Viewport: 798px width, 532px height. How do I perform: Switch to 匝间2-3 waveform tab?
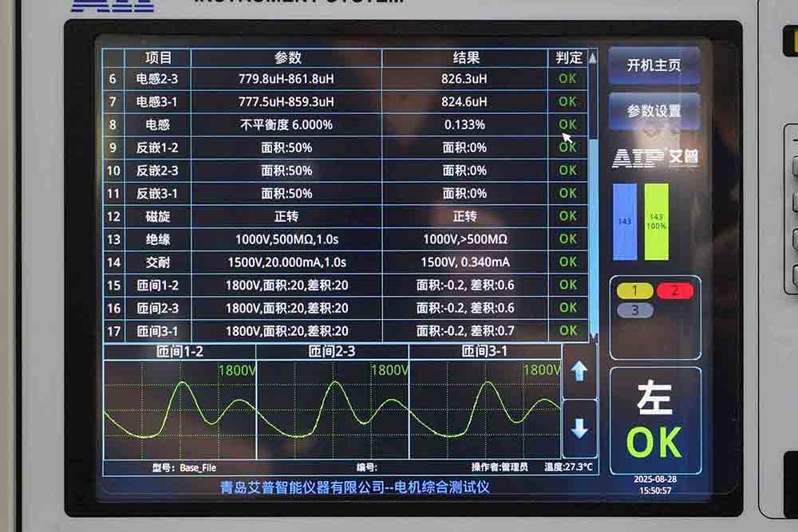tap(330, 350)
